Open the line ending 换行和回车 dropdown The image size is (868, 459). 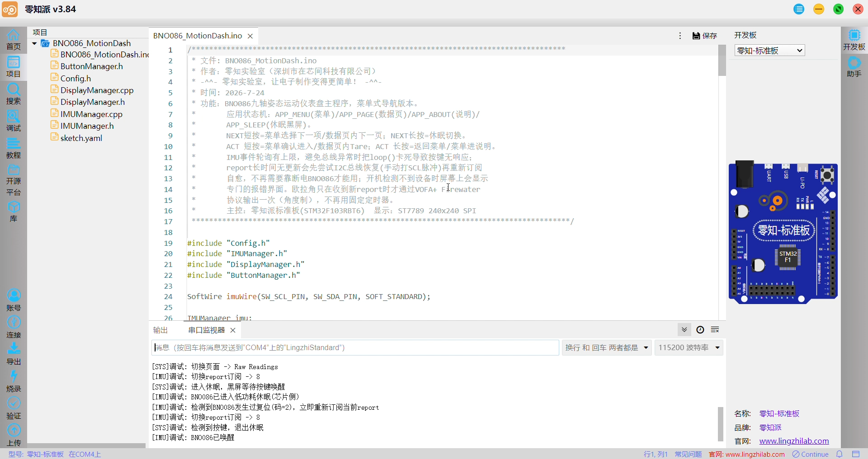[607, 347]
